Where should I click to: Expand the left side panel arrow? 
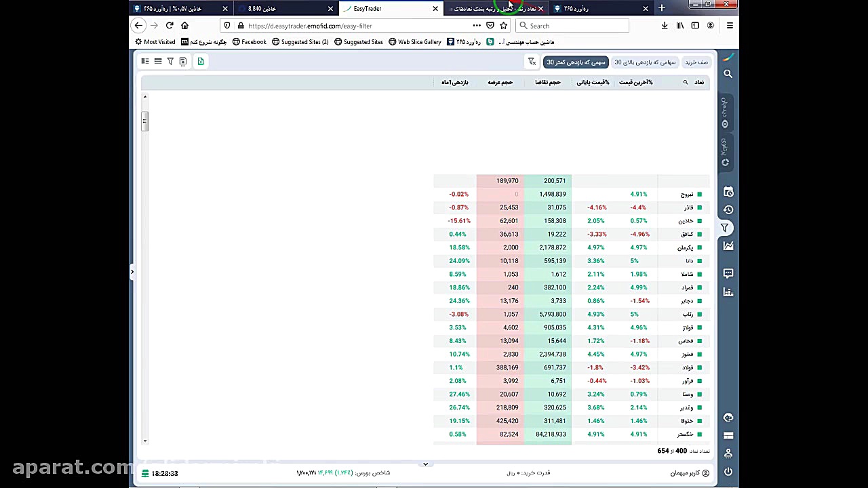[132, 272]
